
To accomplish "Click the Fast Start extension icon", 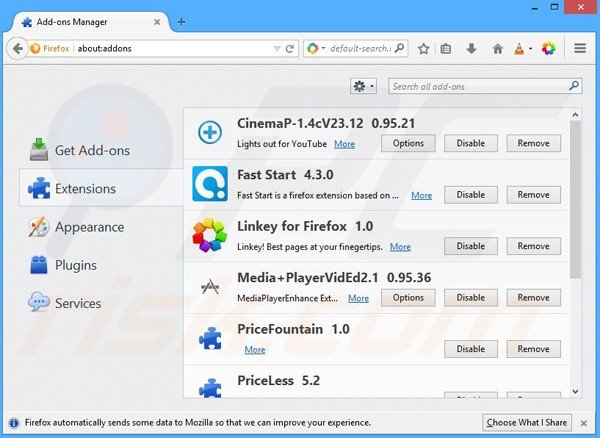I will click(210, 184).
